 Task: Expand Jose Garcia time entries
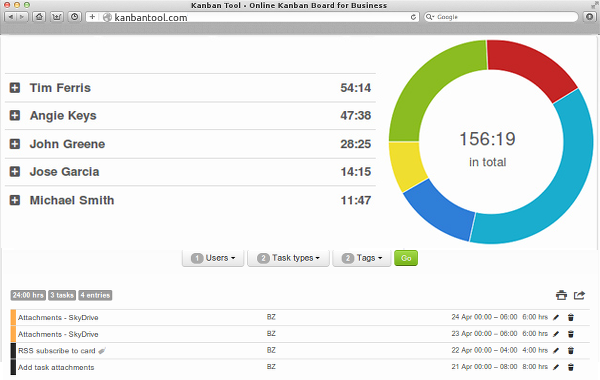(15, 171)
